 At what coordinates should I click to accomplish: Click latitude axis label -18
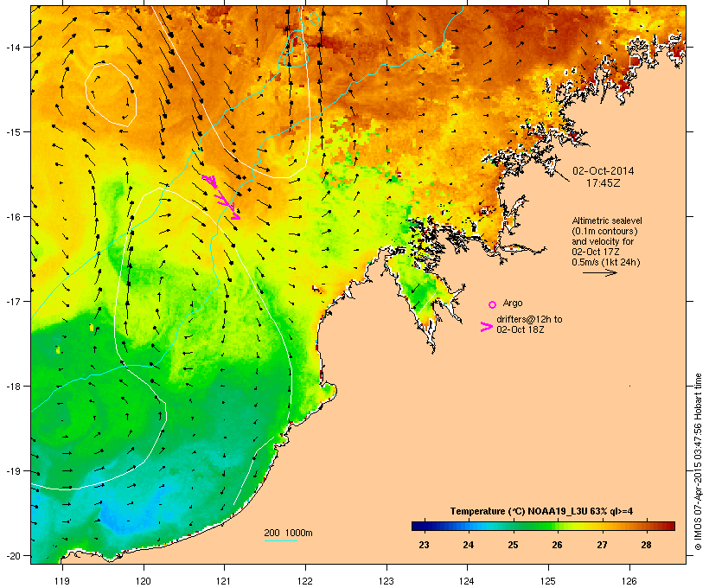[12, 387]
